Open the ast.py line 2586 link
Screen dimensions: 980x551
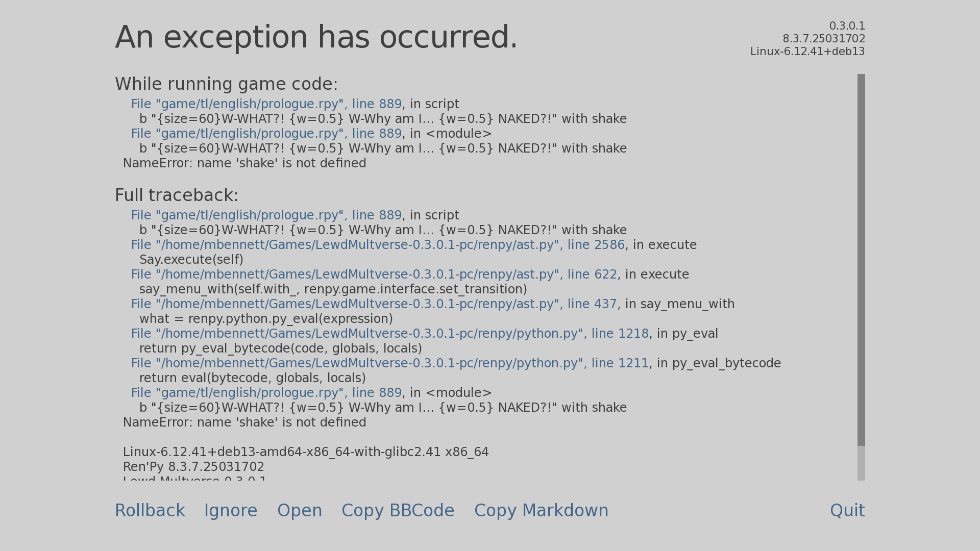[x=378, y=245]
